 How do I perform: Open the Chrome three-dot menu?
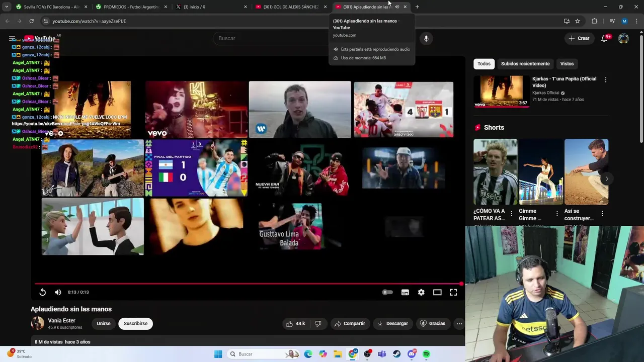(x=636, y=21)
